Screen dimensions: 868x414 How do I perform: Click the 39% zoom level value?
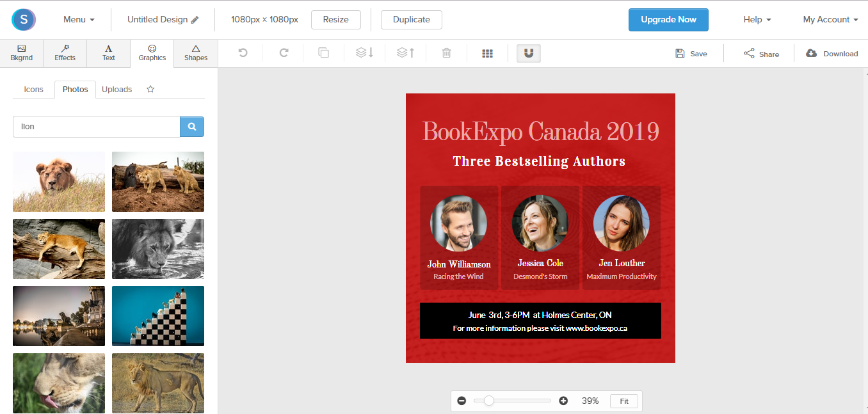point(590,401)
